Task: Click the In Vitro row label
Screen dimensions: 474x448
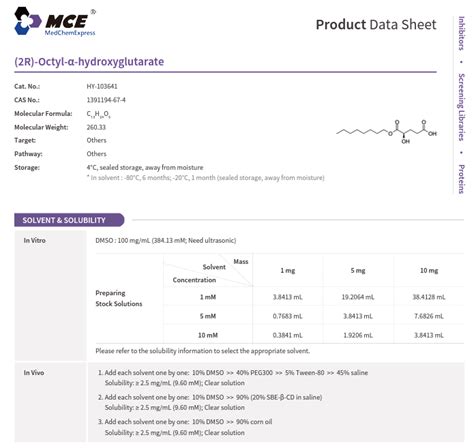Action: coord(34,240)
